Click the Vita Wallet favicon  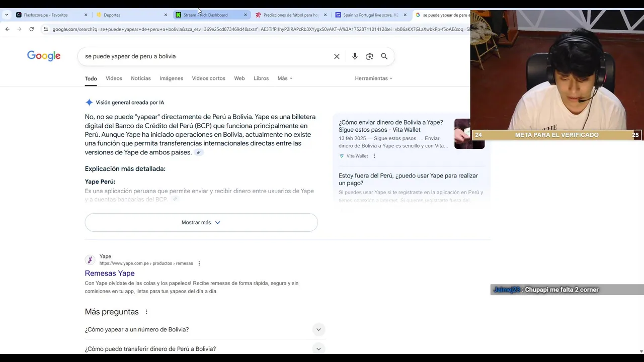pyautogui.click(x=342, y=156)
